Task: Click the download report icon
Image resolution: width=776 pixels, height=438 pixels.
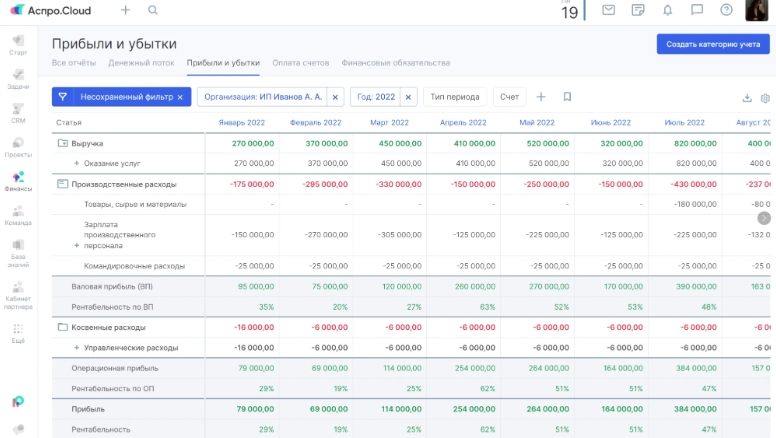Action: [x=746, y=98]
